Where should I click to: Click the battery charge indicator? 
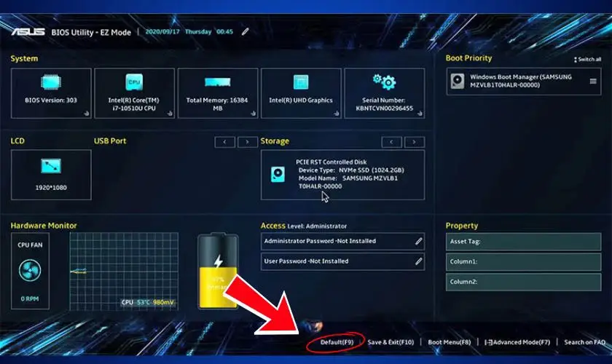218,271
